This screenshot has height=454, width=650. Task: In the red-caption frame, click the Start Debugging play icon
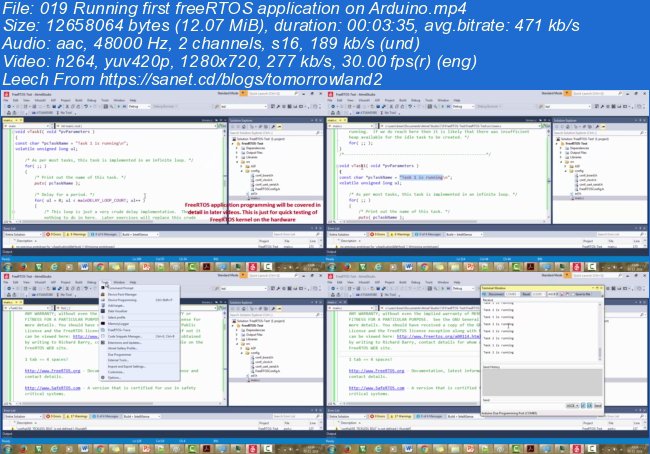point(119,107)
